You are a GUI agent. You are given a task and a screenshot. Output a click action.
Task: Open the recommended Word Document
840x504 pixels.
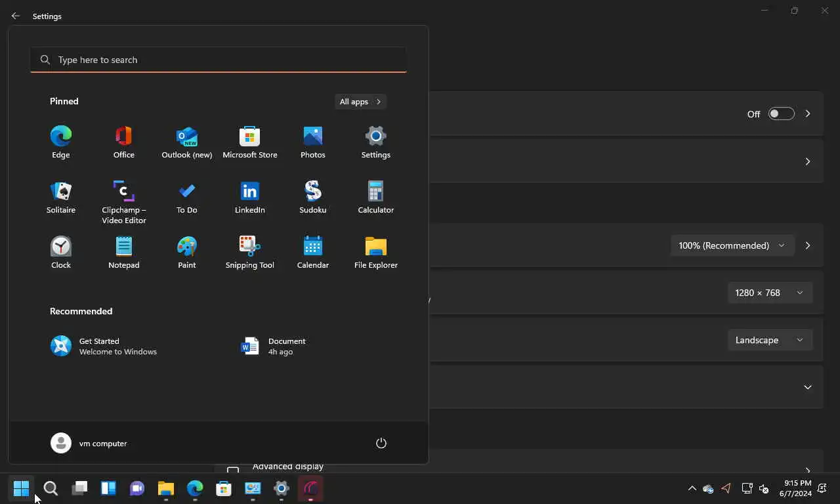click(274, 346)
